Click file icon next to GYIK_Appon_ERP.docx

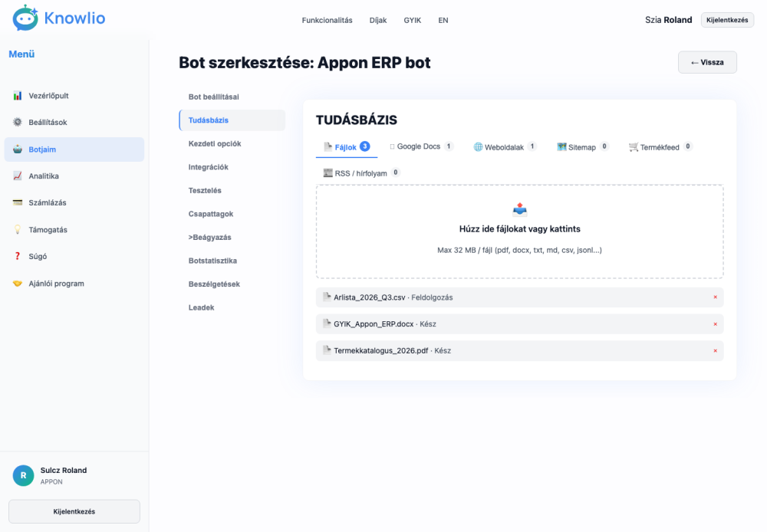(327, 323)
